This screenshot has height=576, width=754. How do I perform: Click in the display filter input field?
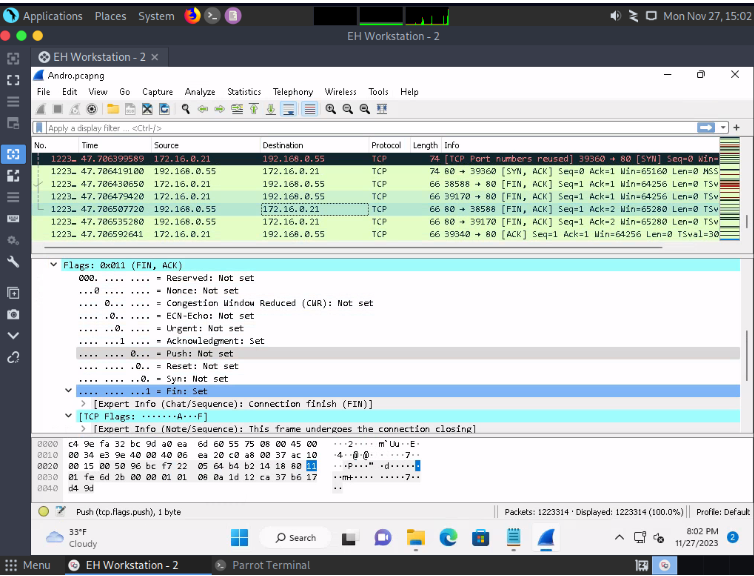click(x=350, y=128)
